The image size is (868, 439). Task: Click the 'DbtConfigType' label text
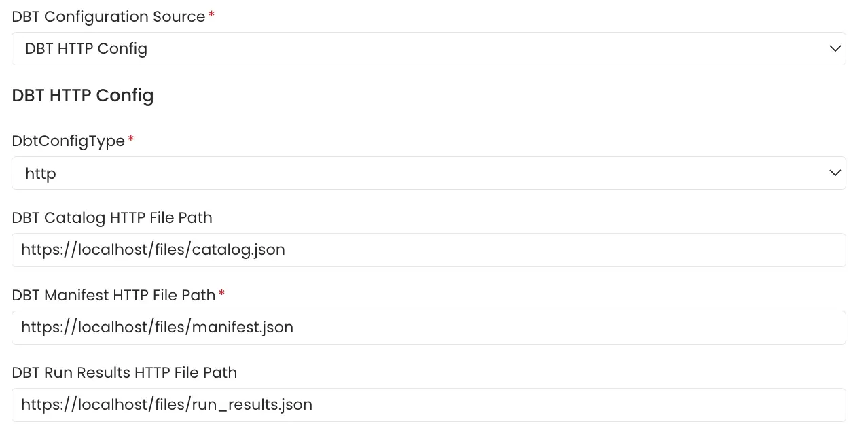(x=69, y=141)
